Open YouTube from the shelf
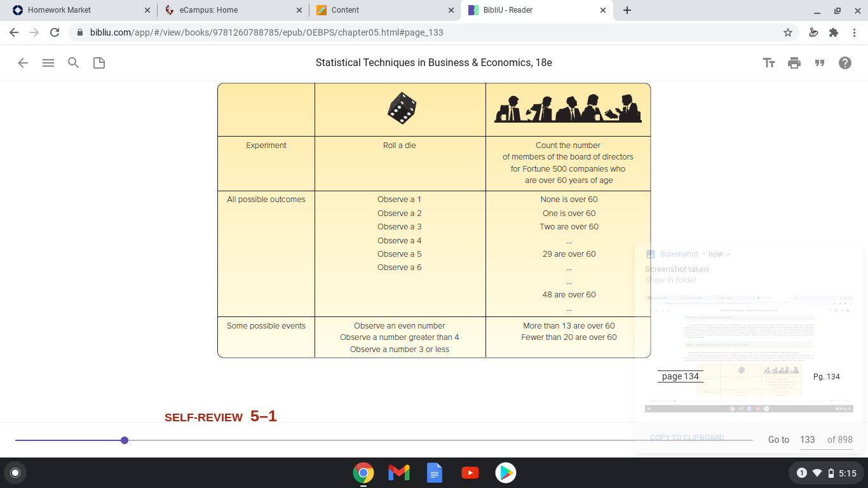Image resolution: width=868 pixels, height=488 pixels. 470,473
